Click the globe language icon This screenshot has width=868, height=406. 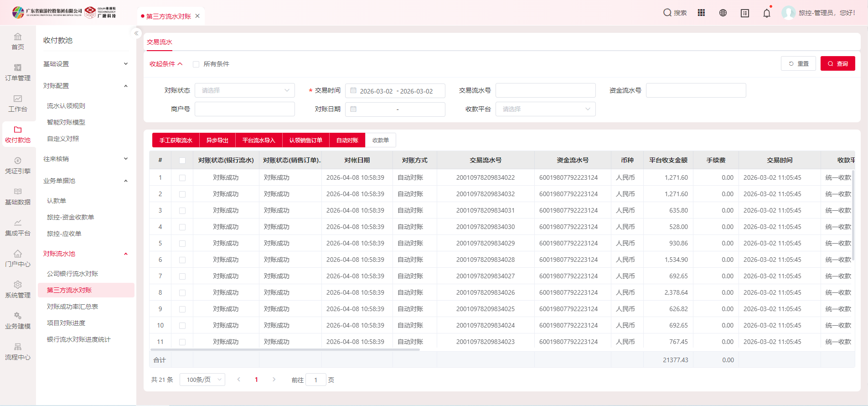click(723, 13)
